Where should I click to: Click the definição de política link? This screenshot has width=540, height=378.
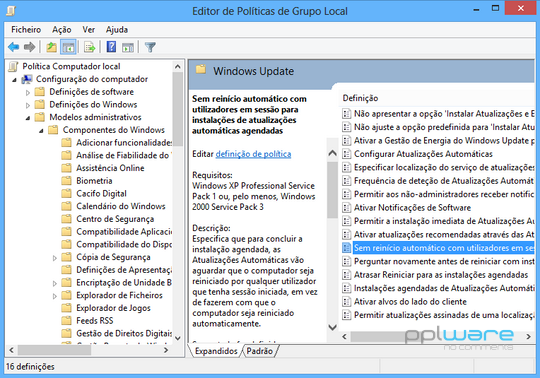click(x=253, y=154)
